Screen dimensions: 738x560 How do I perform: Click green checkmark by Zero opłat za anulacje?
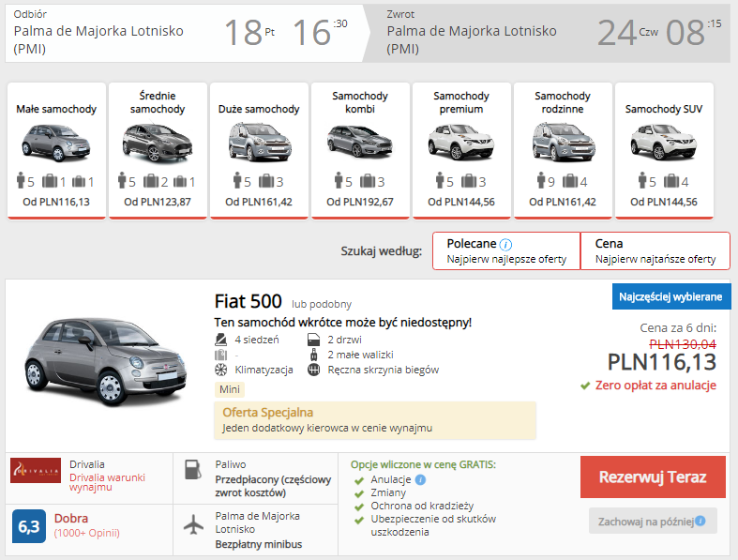(585, 386)
